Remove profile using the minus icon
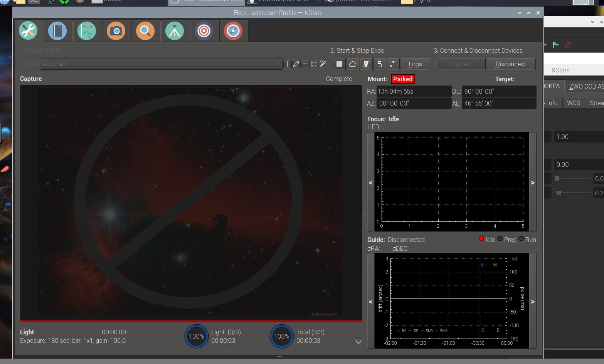Image resolution: width=604 pixels, height=364 pixels. pos(305,64)
